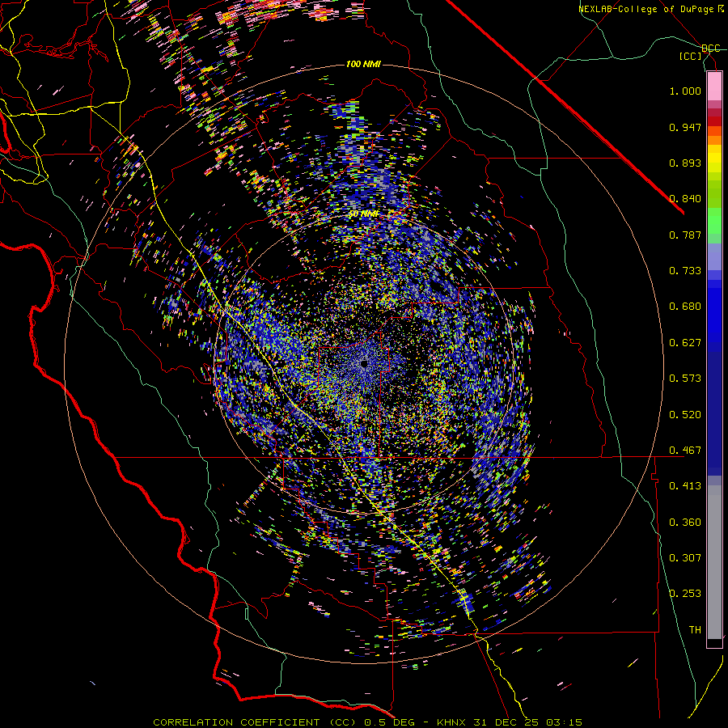The height and width of the screenshot is (728, 728).
Task: Click the NEXLAB-College of DuPage credit text
Action: pyautogui.click(x=647, y=9)
